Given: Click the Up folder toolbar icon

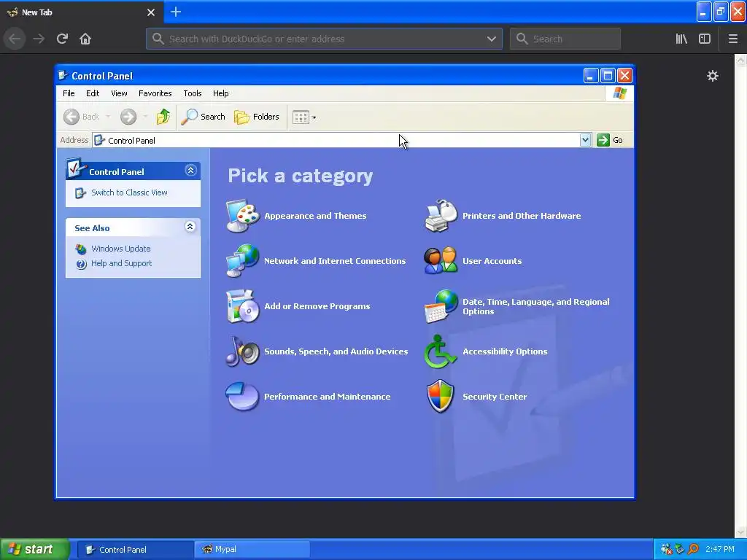Looking at the screenshot, I should coord(163,117).
